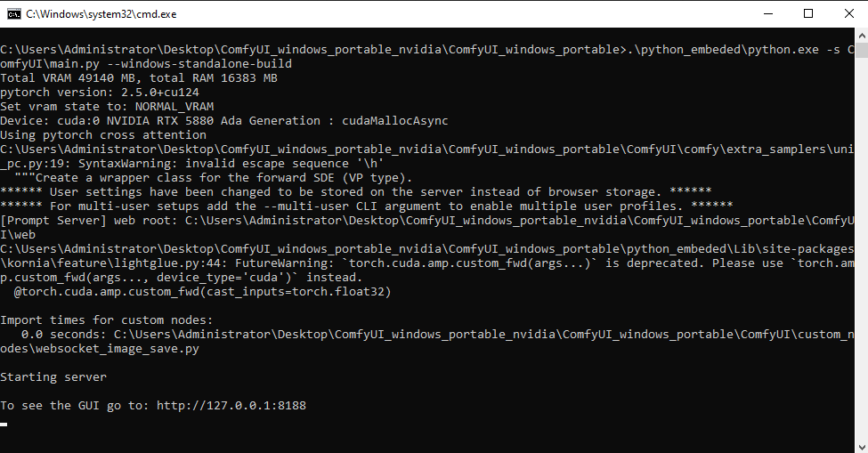Viewport: 868px width, 453px height.
Task: Click the blinking cursor on the last line
Action: point(4,424)
